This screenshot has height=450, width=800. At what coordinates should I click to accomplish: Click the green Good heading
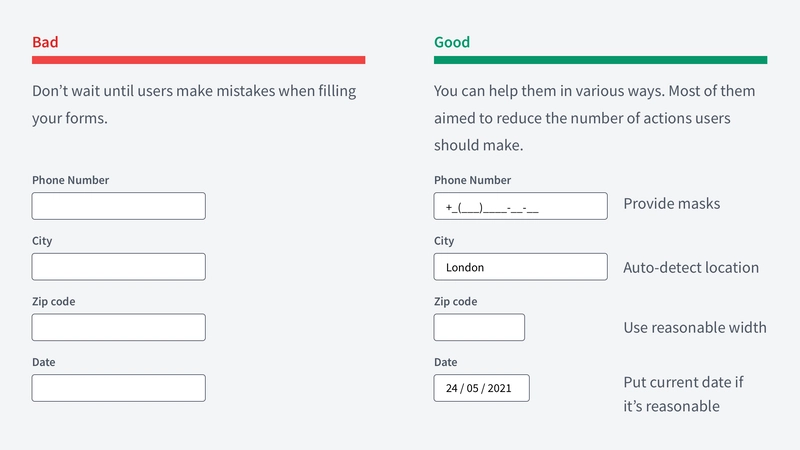[452, 42]
